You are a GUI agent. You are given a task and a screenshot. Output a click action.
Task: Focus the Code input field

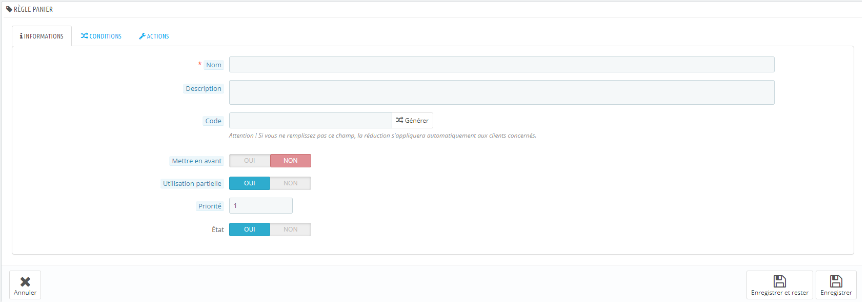[x=311, y=120]
